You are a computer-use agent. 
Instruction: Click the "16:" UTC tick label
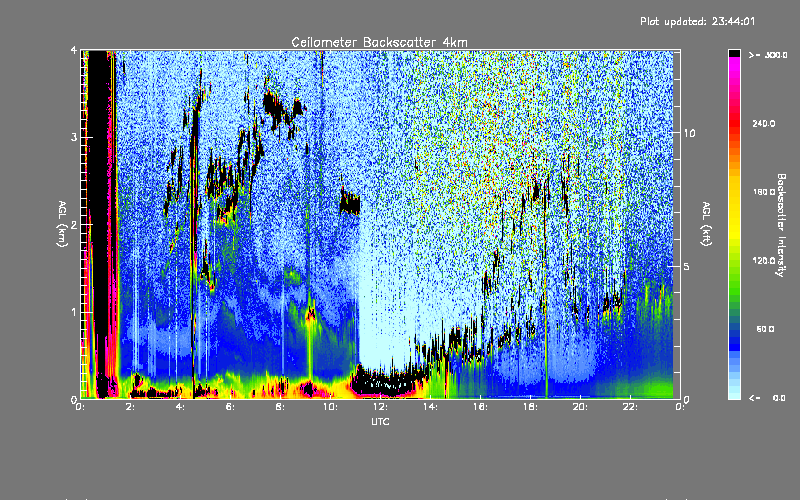coord(480,407)
